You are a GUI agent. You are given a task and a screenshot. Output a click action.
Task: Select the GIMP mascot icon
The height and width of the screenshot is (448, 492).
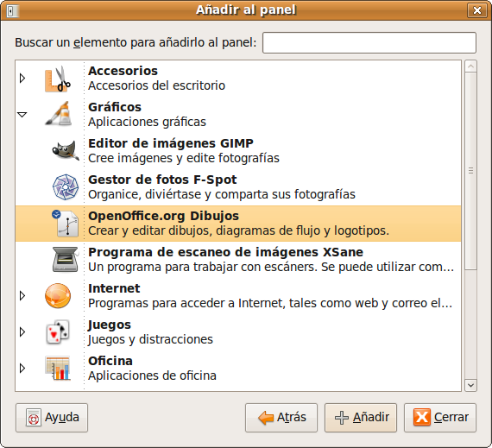tap(66, 150)
